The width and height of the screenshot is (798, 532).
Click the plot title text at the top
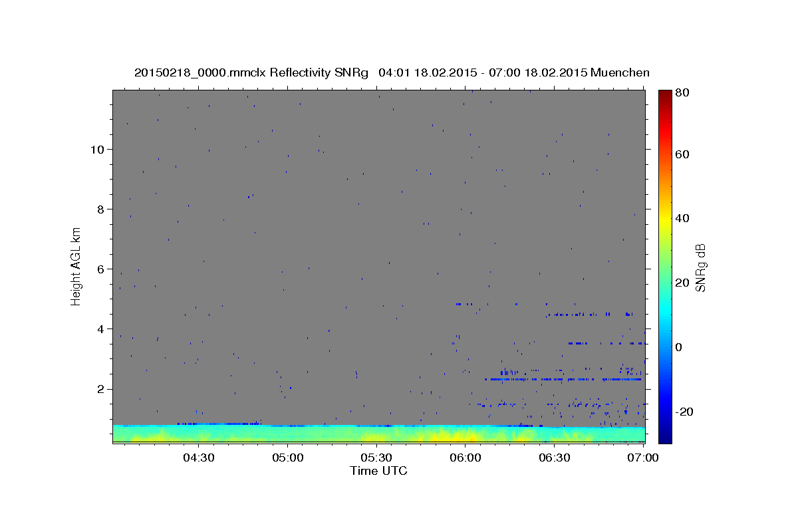coord(392,72)
